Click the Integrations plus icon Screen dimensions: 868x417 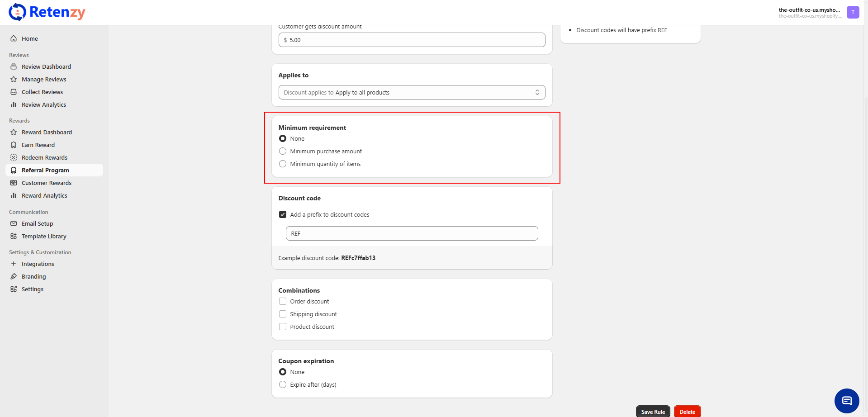point(14,264)
